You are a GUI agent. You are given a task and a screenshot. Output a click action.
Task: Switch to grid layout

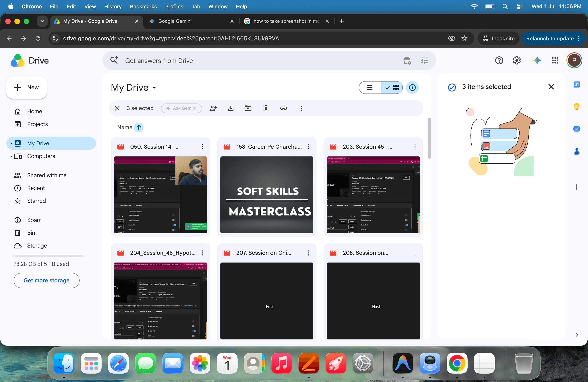pyautogui.click(x=392, y=88)
